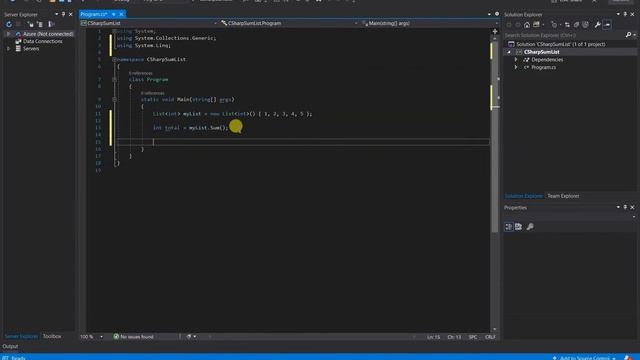Open Server Explorer window options dropdown

point(56,14)
